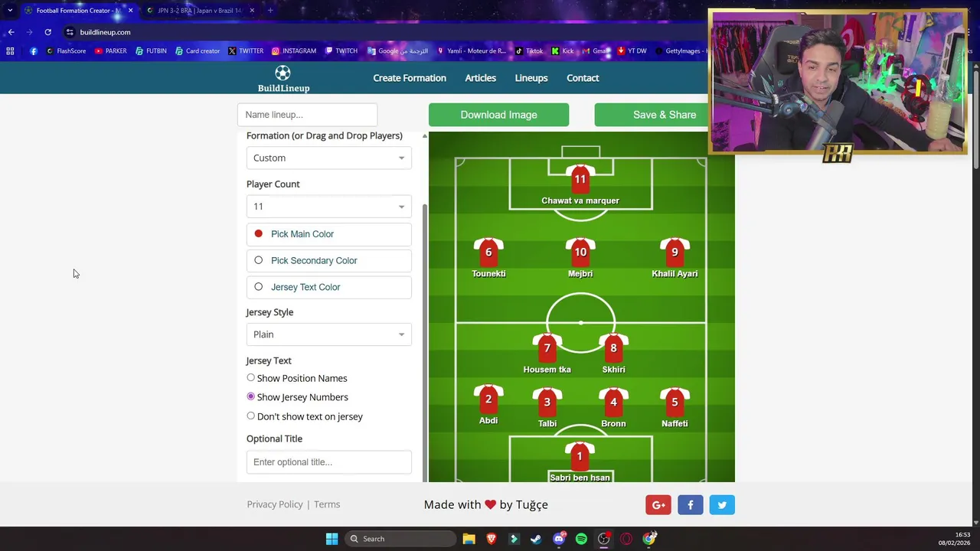Image resolution: width=980 pixels, height=551 pixels.
Task: Open the Terms link
Action: click(327, 504)
